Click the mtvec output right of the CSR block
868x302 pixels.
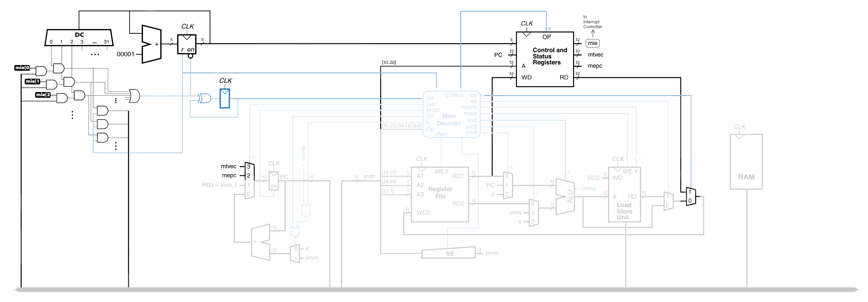595,54
